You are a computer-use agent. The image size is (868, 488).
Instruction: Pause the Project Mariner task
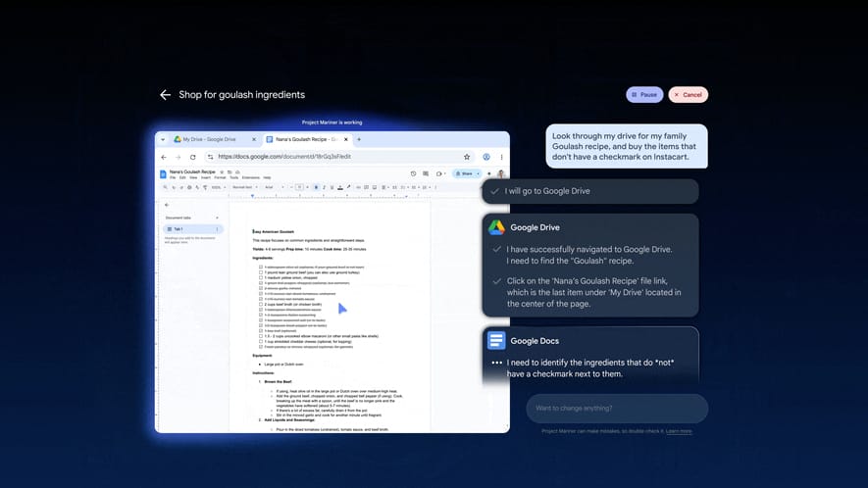pos(644,95)
